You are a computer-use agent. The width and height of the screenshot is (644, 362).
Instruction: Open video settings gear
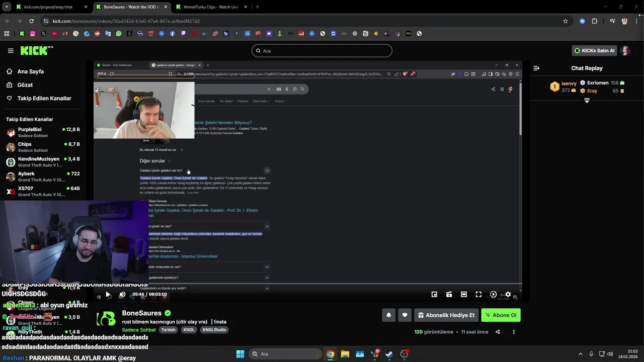(508, 294)
